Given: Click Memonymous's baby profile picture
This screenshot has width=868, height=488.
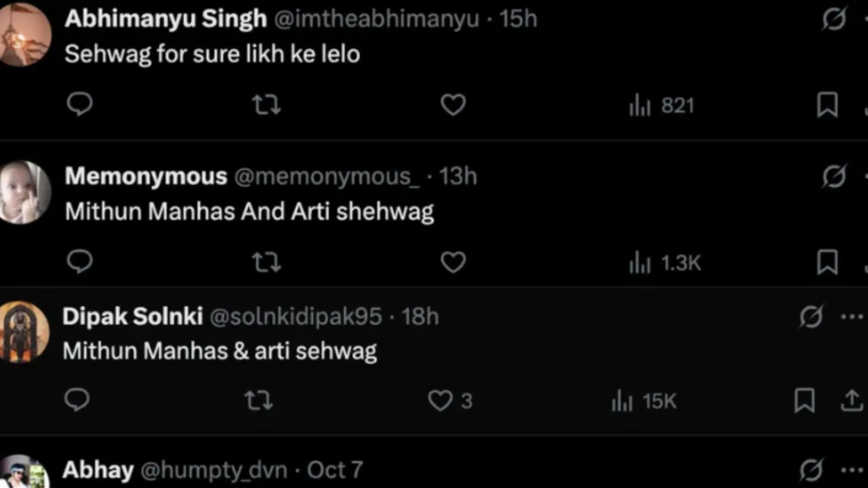Looking at the screenshot, I should 24,192.
